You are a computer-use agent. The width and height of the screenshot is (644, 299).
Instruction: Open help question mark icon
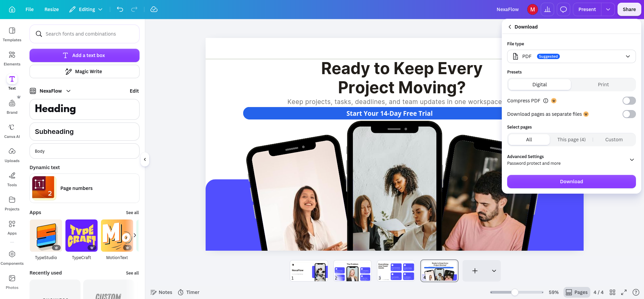tap(636, 292)
